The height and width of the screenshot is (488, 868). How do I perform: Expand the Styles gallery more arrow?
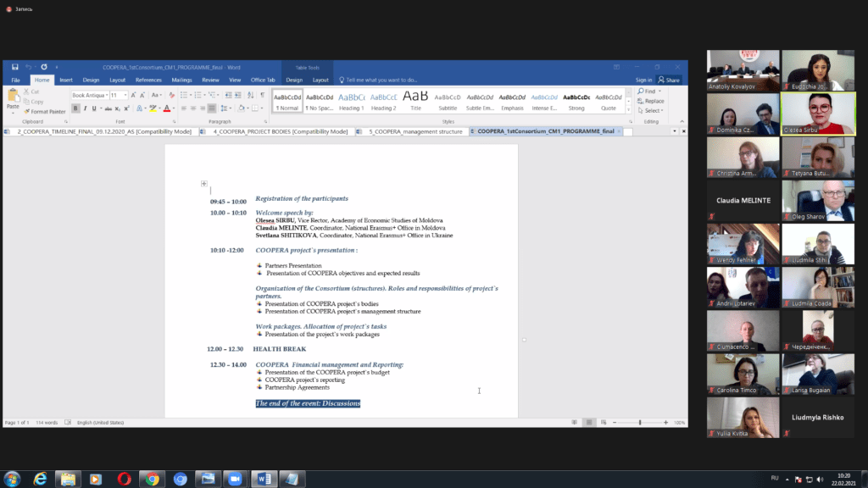[627, 108]
